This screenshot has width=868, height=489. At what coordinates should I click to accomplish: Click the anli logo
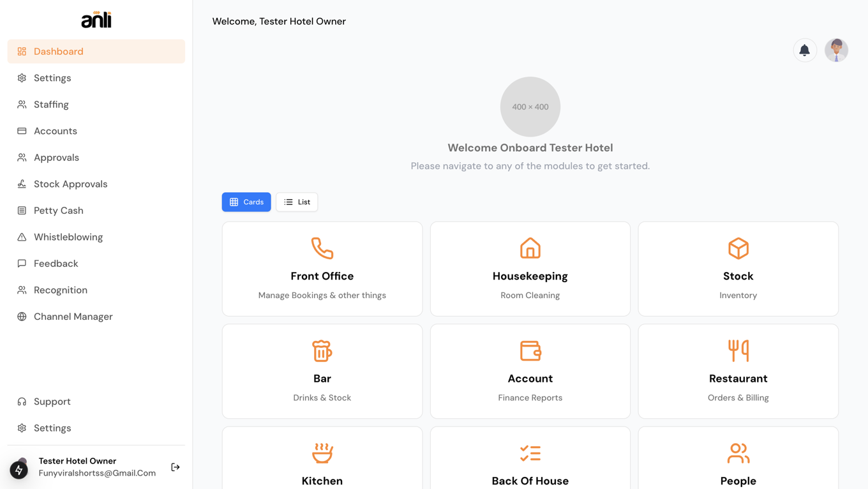pyautogui.click(x=96, y=20)
